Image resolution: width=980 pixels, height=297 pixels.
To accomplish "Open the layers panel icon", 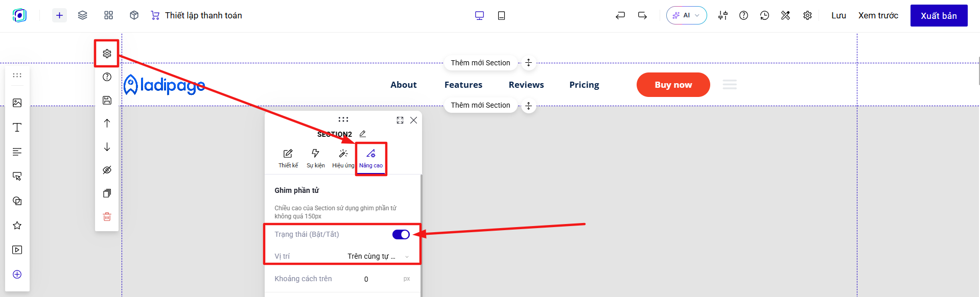I will pyautogui.click(x=82, y=15).
